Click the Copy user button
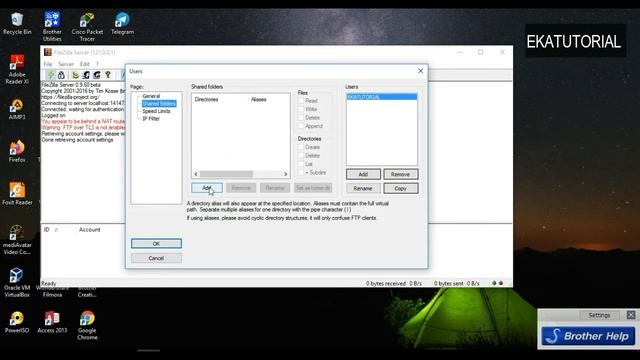640x360 pixels. coord(400,188)
